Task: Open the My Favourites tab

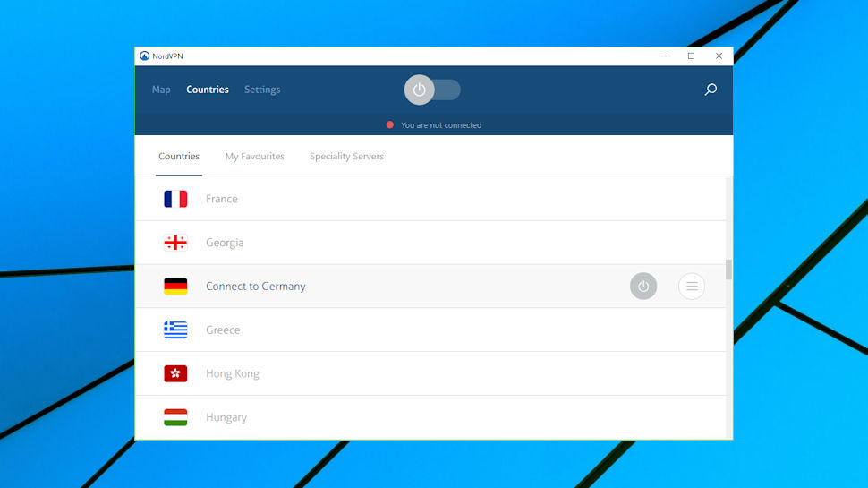Action: [x=255, y=157]
